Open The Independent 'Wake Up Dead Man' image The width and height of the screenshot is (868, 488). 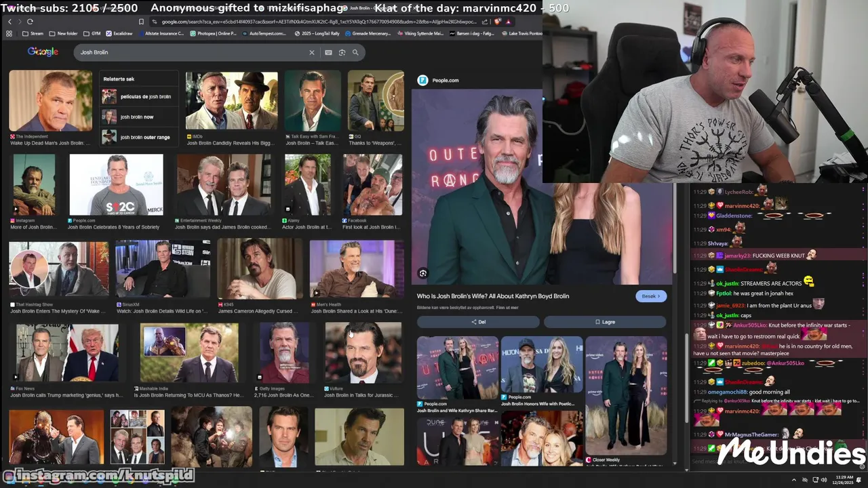[x=50, y=101]
